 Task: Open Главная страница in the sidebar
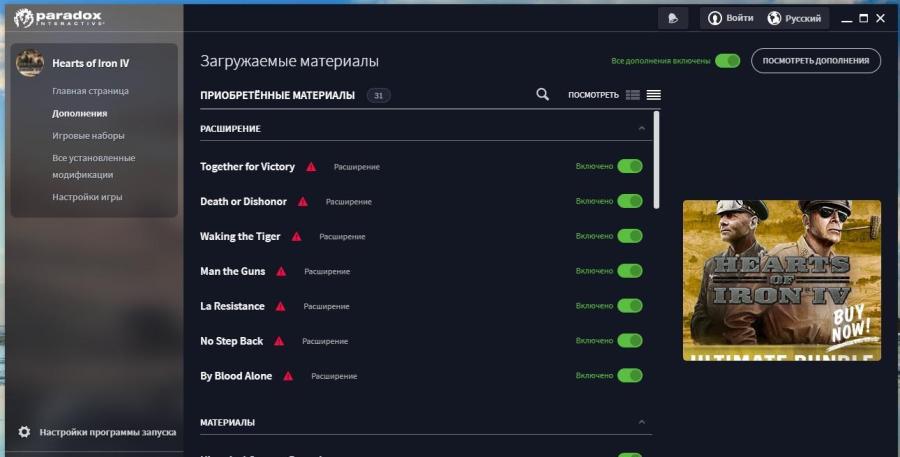click(90, 91)
